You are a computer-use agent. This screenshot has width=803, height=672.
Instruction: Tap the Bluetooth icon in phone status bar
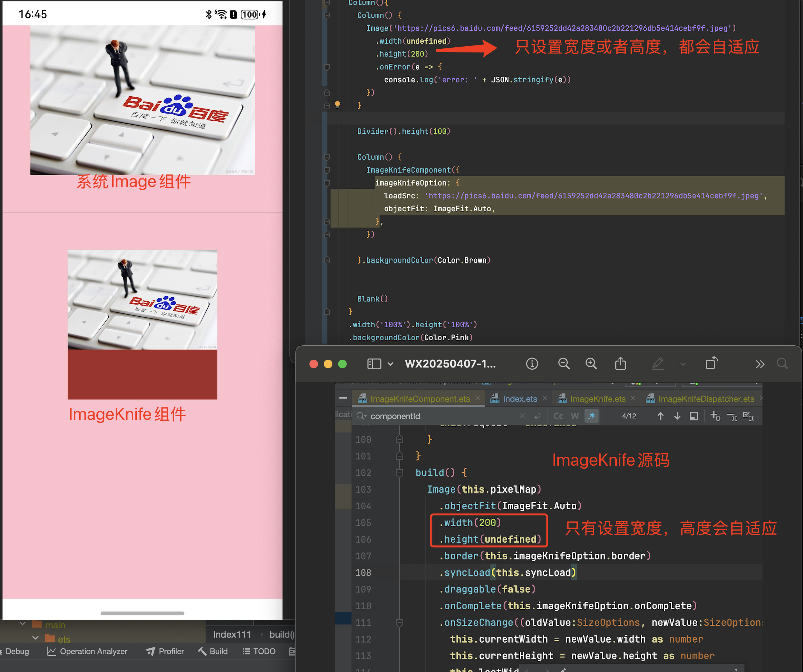209,14
